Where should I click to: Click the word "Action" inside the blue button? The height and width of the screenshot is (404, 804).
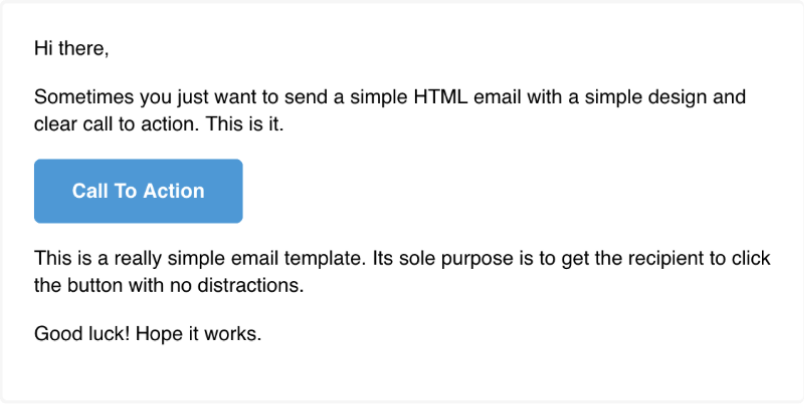(174, 191)
